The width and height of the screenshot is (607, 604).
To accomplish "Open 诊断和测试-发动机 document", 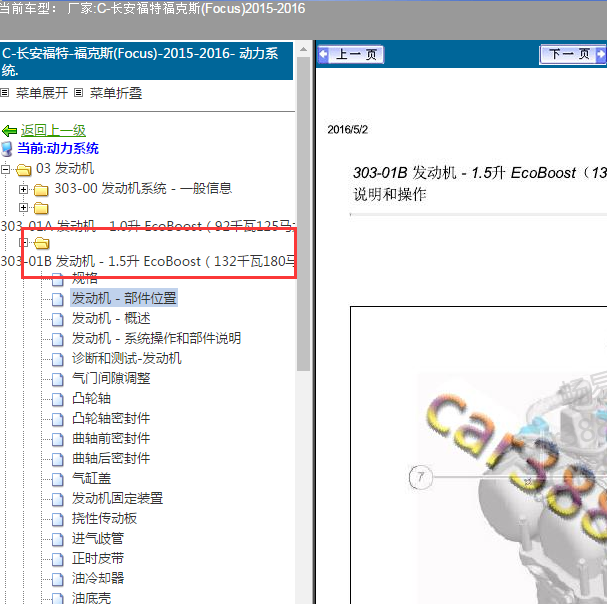I will [127, 358].
